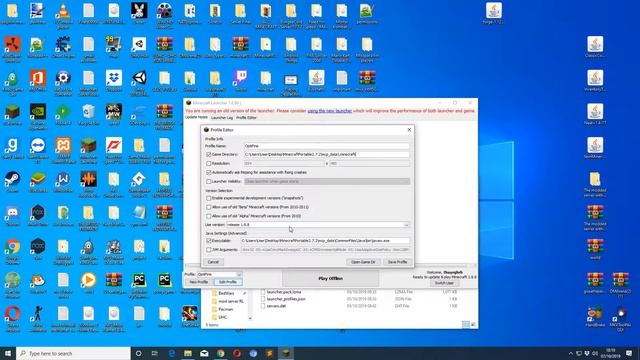Open the Recycle Bin on the desktop
Viewport: 640px width, 360px height.
[88, 112]
